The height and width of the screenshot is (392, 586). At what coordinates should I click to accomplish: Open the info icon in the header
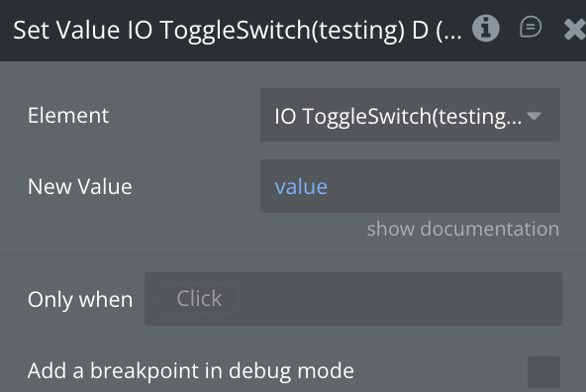coord(485,29)
